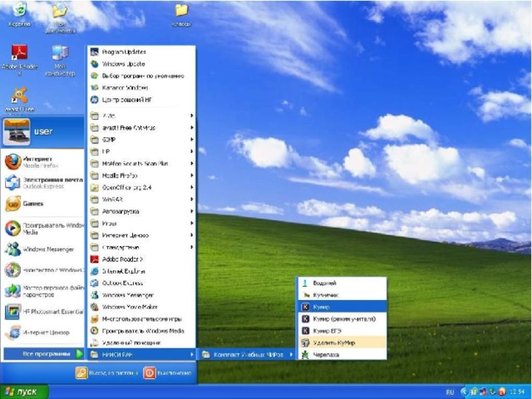Click the RU language indicator in taskbar
Screen dimensions: 532x399
451,392
